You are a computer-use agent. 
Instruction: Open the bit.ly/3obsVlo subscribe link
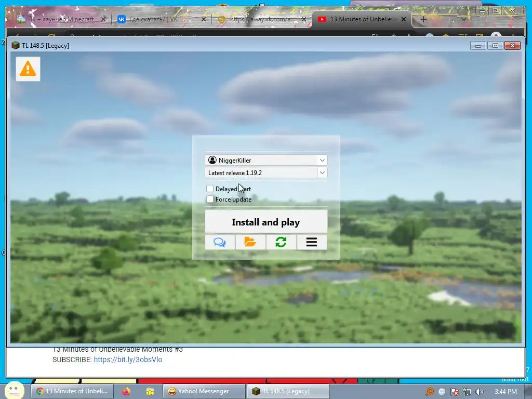click(x=128, y=360)
